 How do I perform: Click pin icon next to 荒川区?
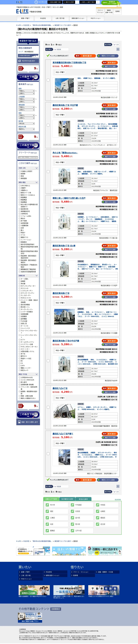click(72, 524)
